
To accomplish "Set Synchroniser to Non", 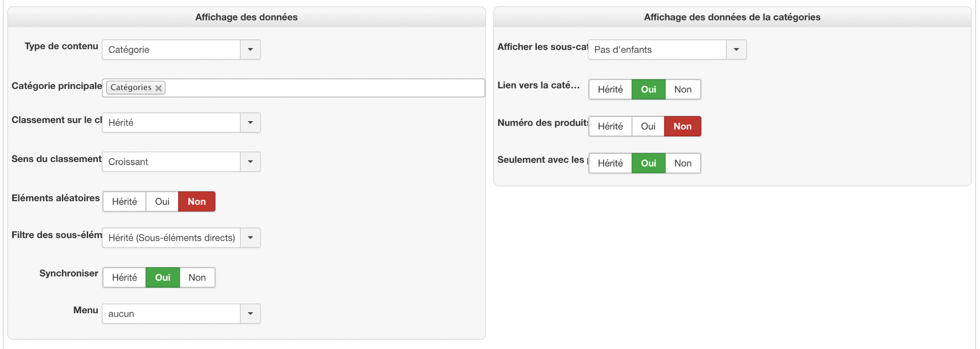I will click(x=197, y=277).
